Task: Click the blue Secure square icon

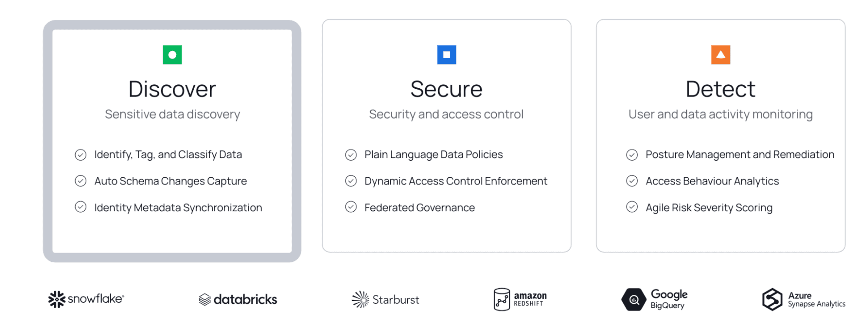Action: point(446,55)
